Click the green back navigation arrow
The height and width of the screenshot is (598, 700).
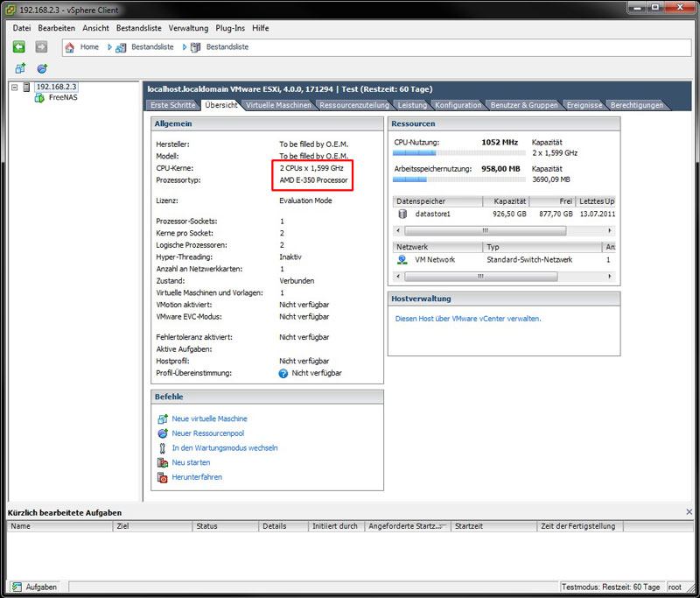coord(18,47)
